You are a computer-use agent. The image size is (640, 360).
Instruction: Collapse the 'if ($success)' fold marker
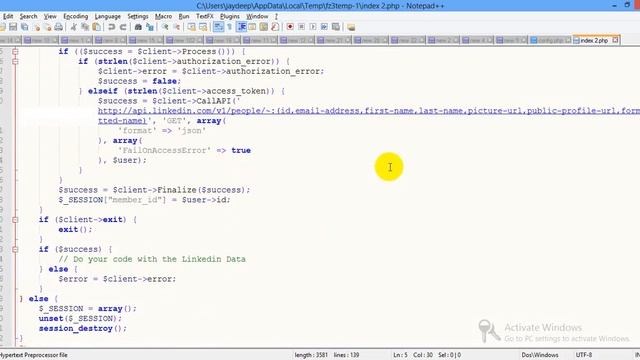pyautogui.click(x=15, y=249)
